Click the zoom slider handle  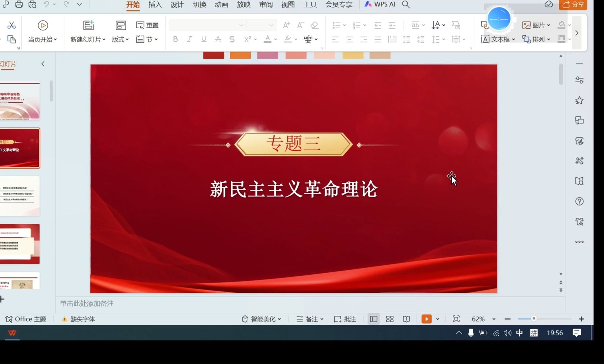pyautogui.click(x=534, y=318)
